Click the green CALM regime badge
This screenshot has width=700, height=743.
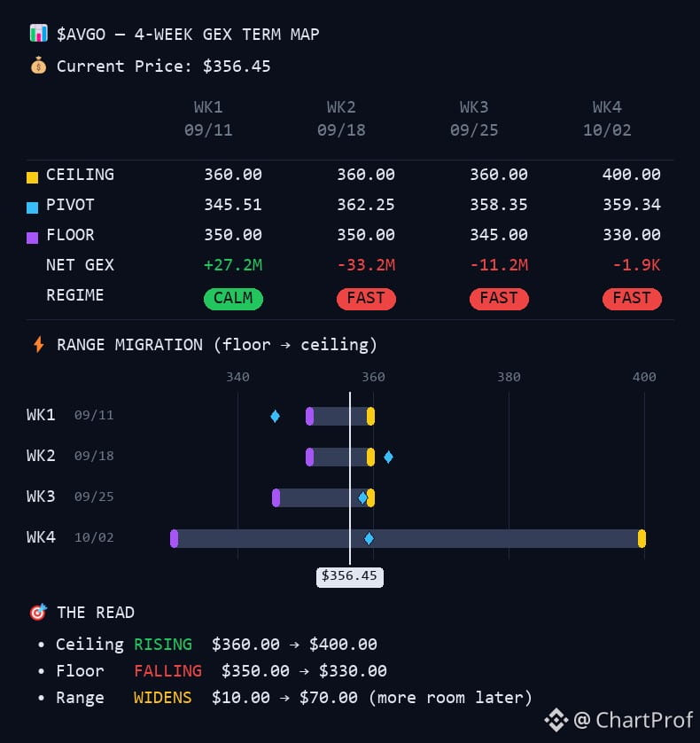coord(233,299)
